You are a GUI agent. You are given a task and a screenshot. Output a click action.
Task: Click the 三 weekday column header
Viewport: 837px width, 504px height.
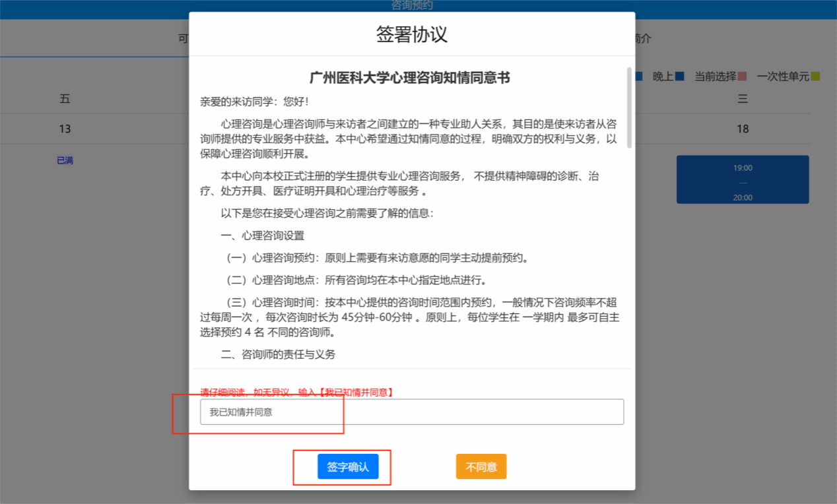743,99
